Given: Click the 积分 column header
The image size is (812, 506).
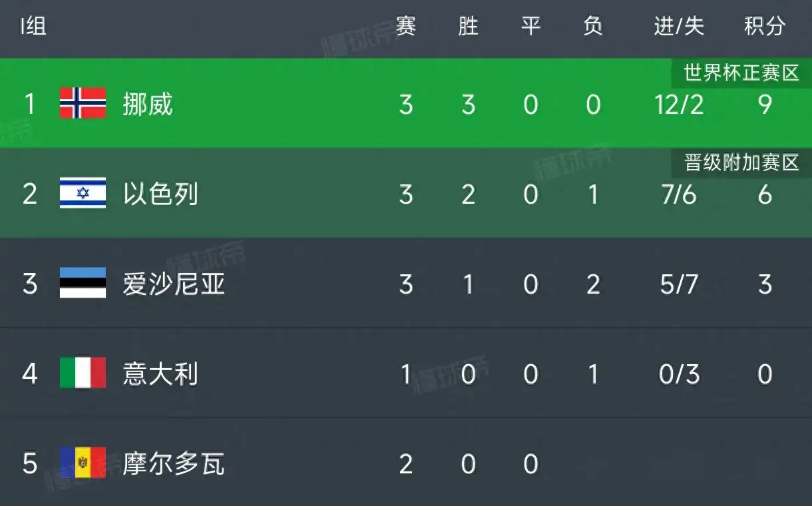Looking at the screenshot, I should click(x=765, y=26).
